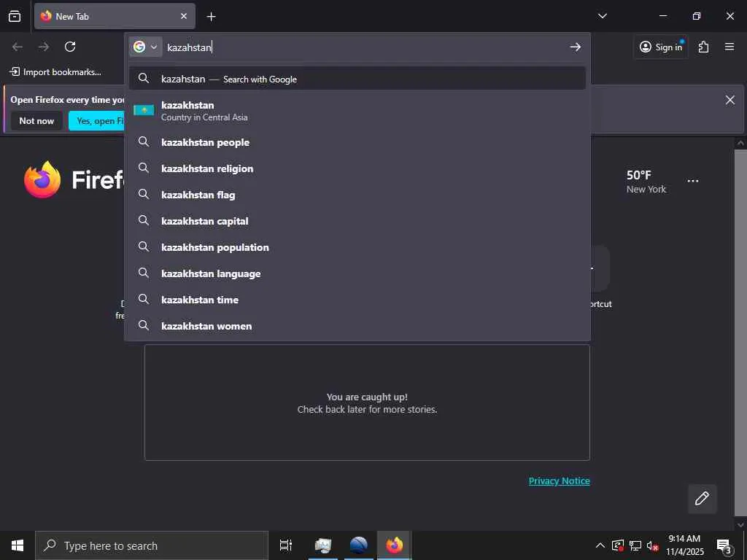Click the search magnifier icon beside 'kazakhstan flag'

[x=144, y=194]
